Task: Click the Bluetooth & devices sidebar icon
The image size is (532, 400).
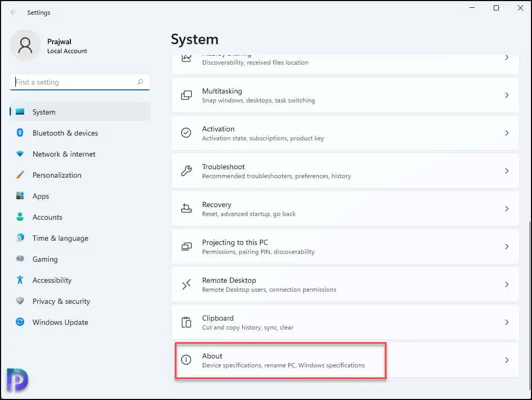Action: click(20, 133)
